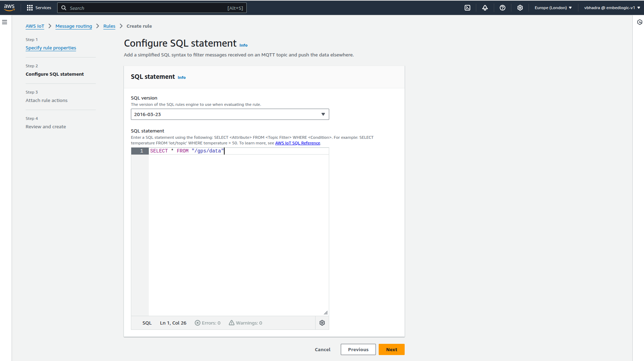The width and height of the screenshot is (644, 361).
Task: Open the AWS IoT SQL Reference link
Action: coord(298,143)
